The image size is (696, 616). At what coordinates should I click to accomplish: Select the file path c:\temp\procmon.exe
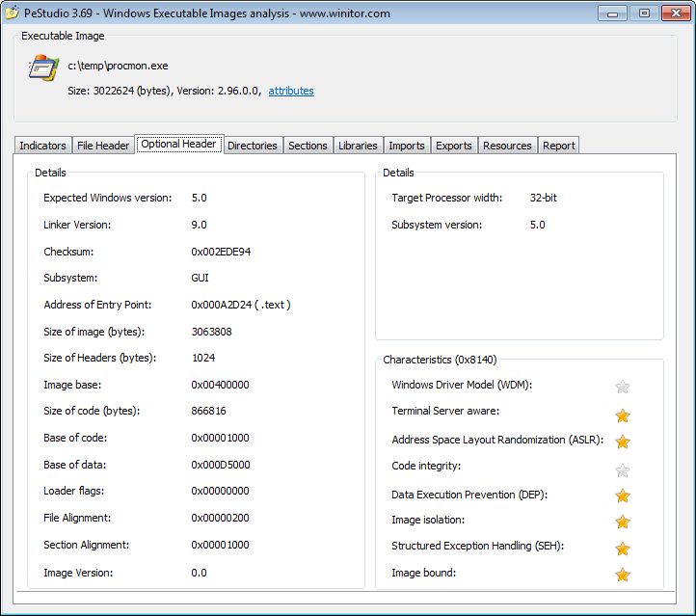(118, 66)
